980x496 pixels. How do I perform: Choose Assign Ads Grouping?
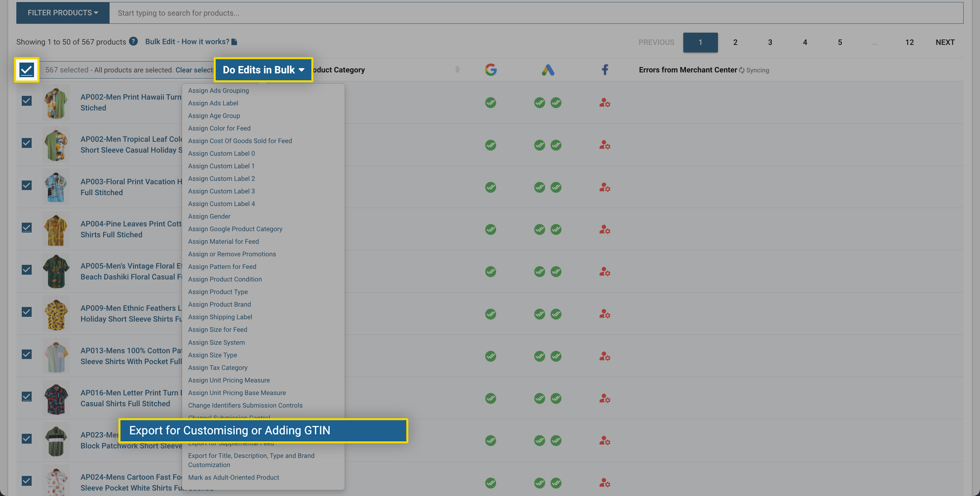[218, 90]
